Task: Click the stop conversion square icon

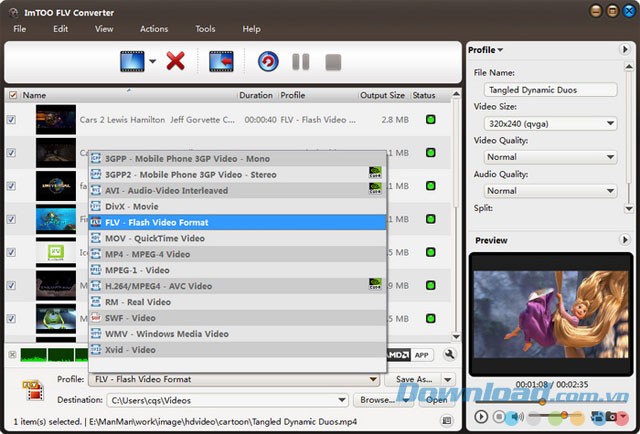Action: click(x=333, y=61)
